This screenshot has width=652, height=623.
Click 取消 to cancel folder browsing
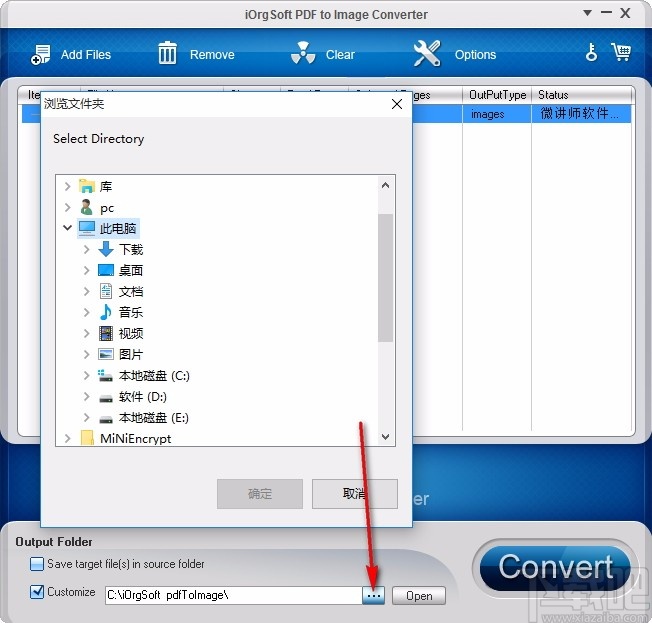[x=355, y=494]
